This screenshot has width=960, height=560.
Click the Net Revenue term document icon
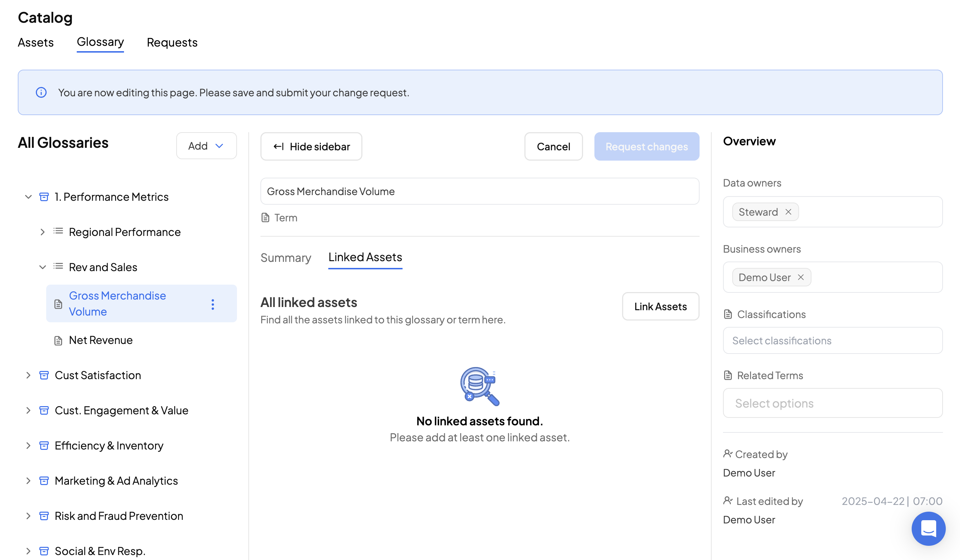(58, 340)
